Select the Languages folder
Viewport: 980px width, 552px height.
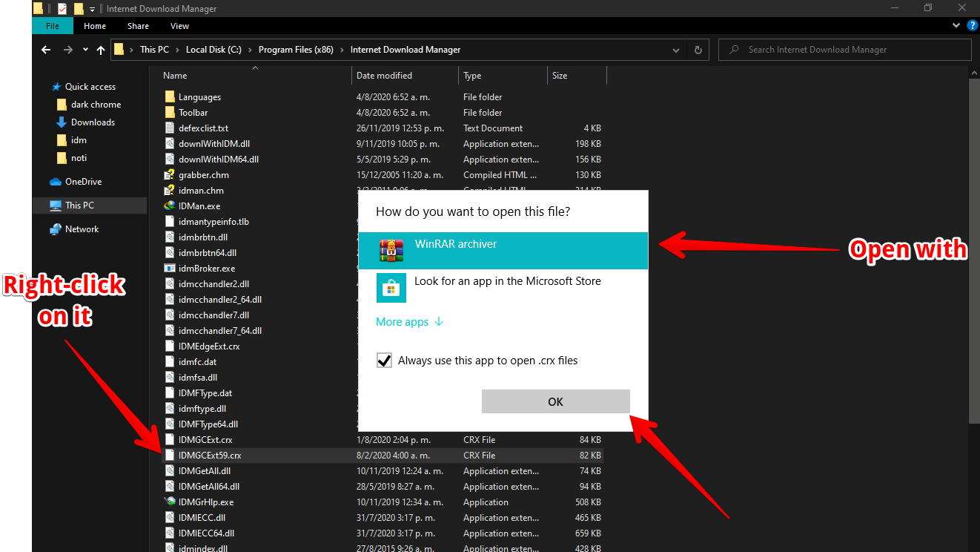[199, 97]
